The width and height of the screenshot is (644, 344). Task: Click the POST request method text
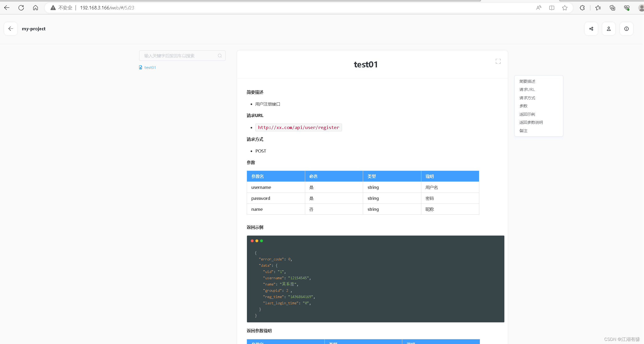[x=261, y=151]
